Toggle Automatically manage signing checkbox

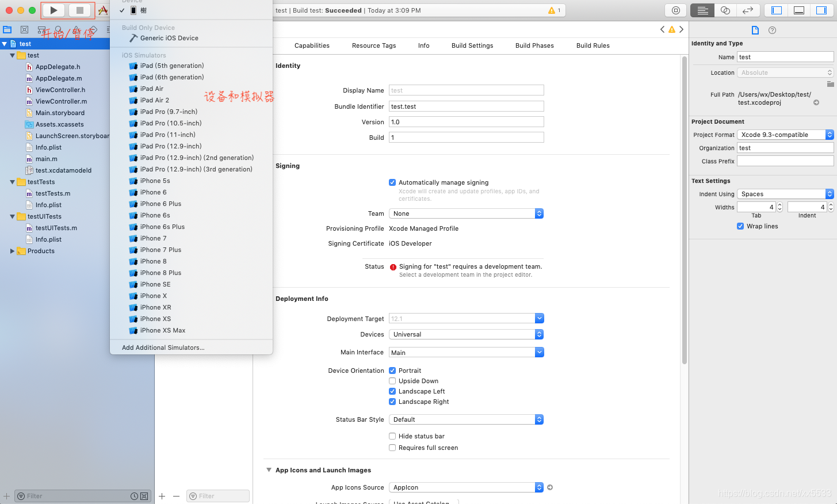[x=392, y=182]
